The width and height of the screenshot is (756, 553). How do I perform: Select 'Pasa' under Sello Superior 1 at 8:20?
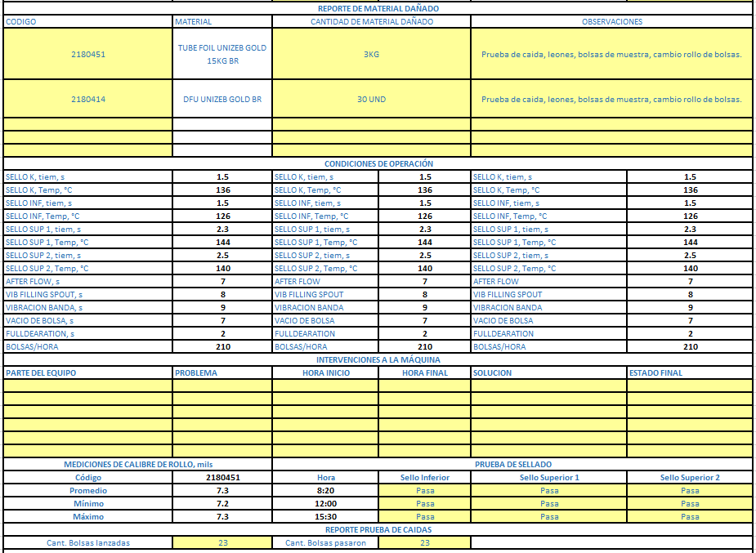point(548,491)
